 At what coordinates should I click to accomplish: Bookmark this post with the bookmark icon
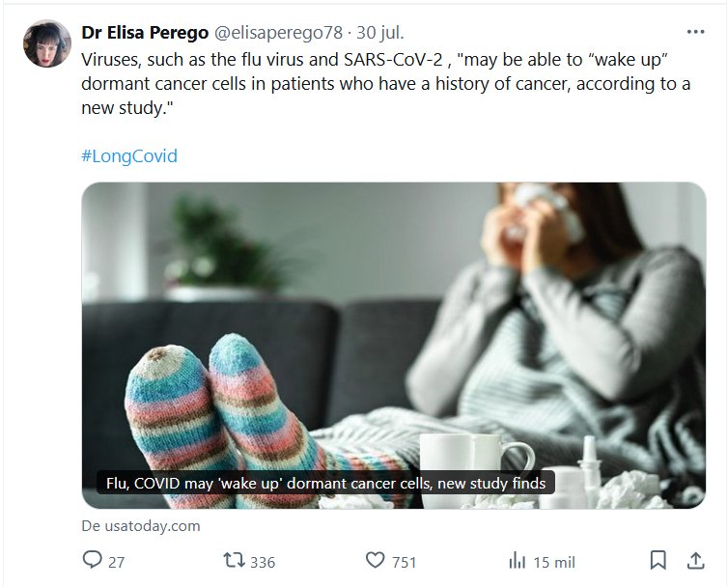[x=658, y=560]
